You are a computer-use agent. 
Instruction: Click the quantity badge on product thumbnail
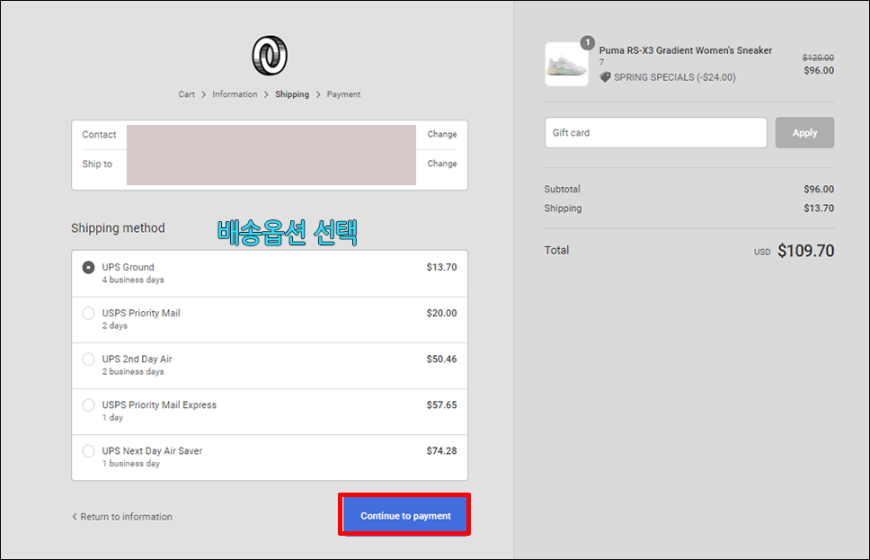588,43
